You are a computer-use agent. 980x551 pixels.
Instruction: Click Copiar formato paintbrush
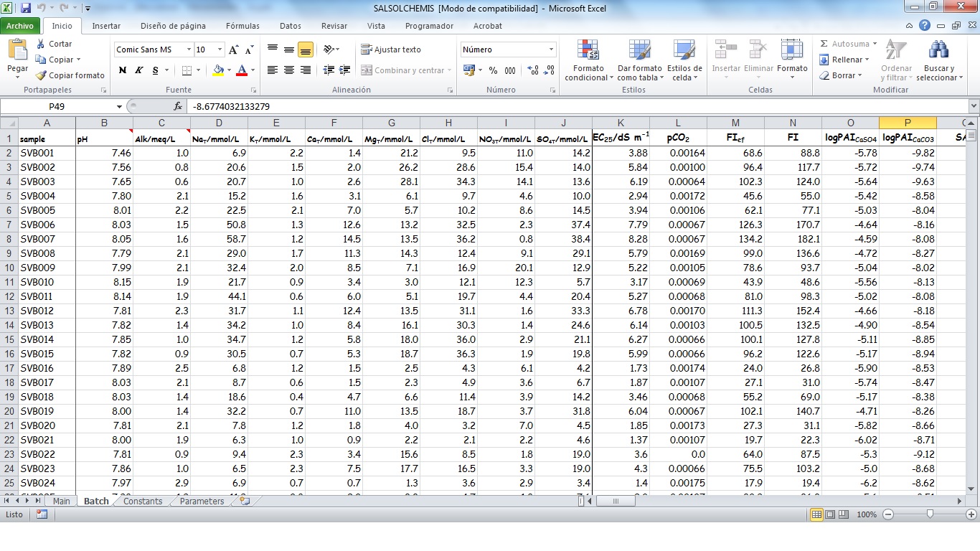coord(70,75)
